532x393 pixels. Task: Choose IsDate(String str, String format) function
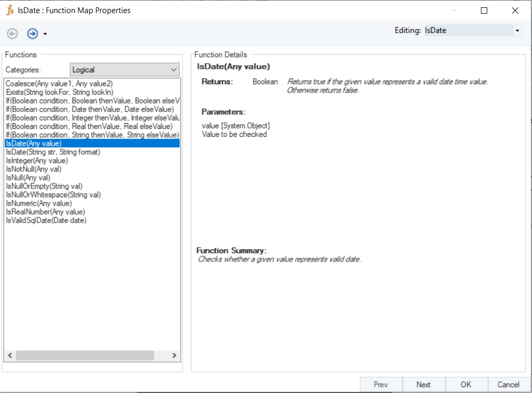pos(53,152)
